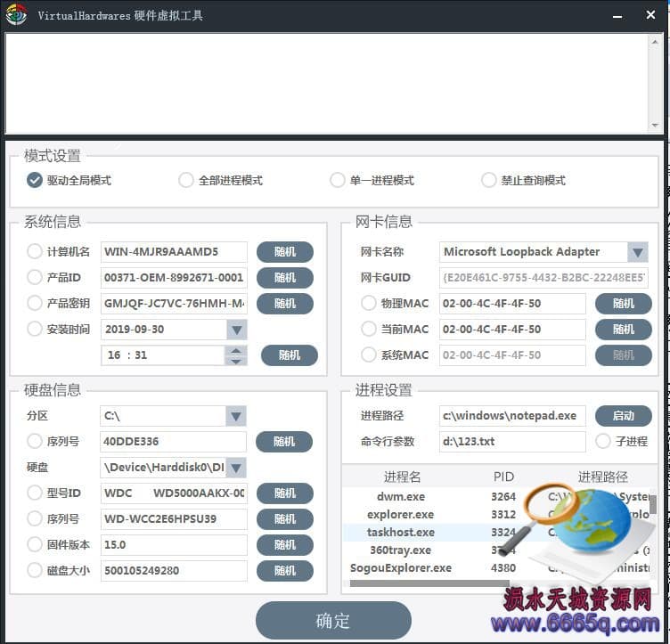
Task: Click inside the top log output area
Action: coord(327,83)
